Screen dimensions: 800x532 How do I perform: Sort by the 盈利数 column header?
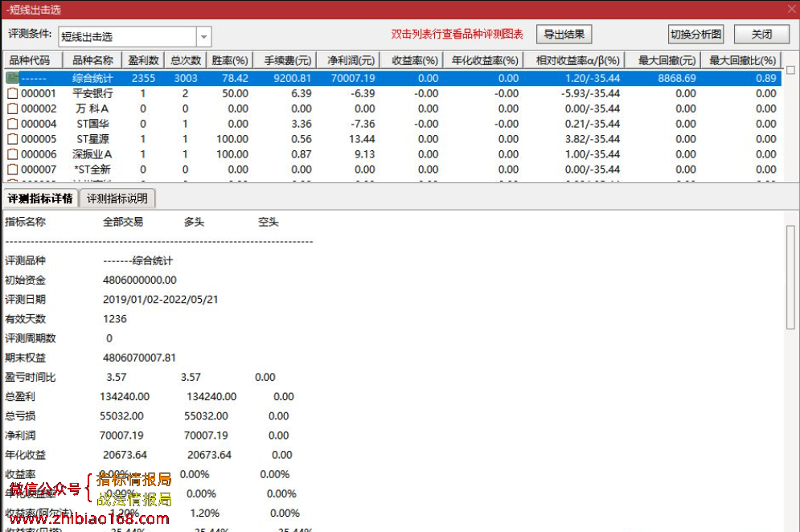pos(143,60)
